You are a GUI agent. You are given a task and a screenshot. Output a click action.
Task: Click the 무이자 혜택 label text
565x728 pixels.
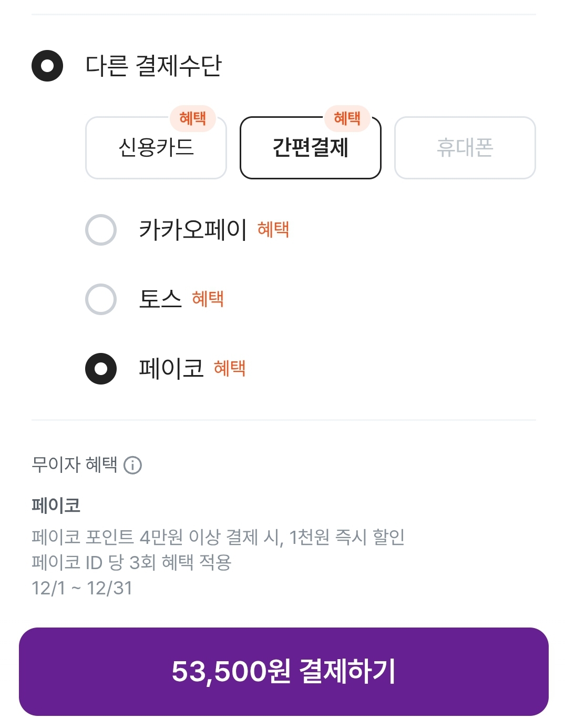coord(74,465)
